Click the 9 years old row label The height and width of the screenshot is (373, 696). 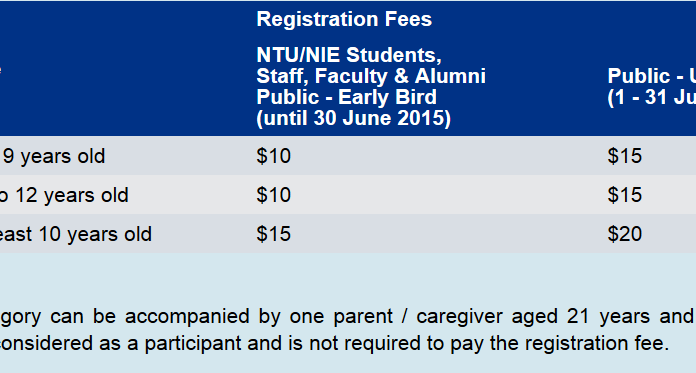point(54,156)
